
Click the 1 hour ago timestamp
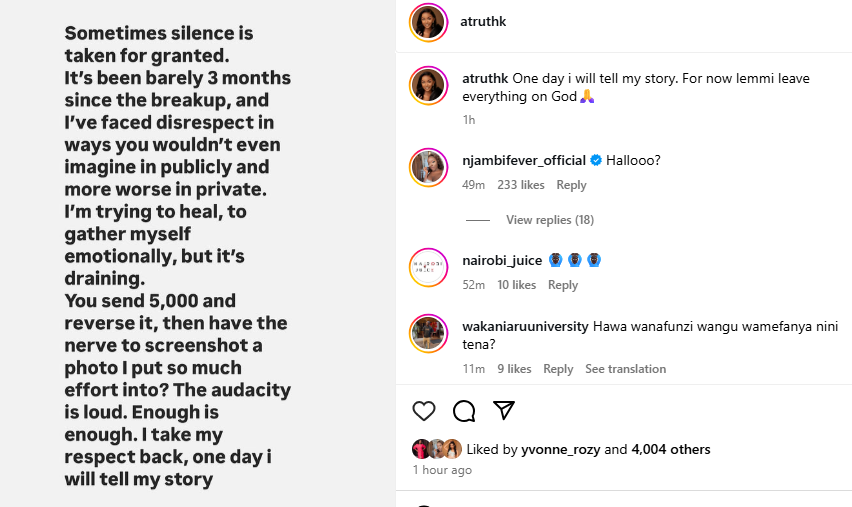442,470
